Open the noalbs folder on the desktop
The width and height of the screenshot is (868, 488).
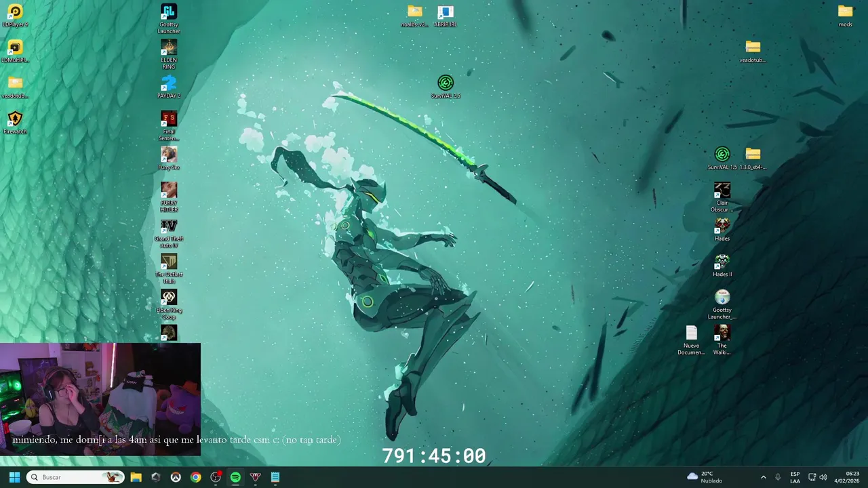(x=414, y=16)
